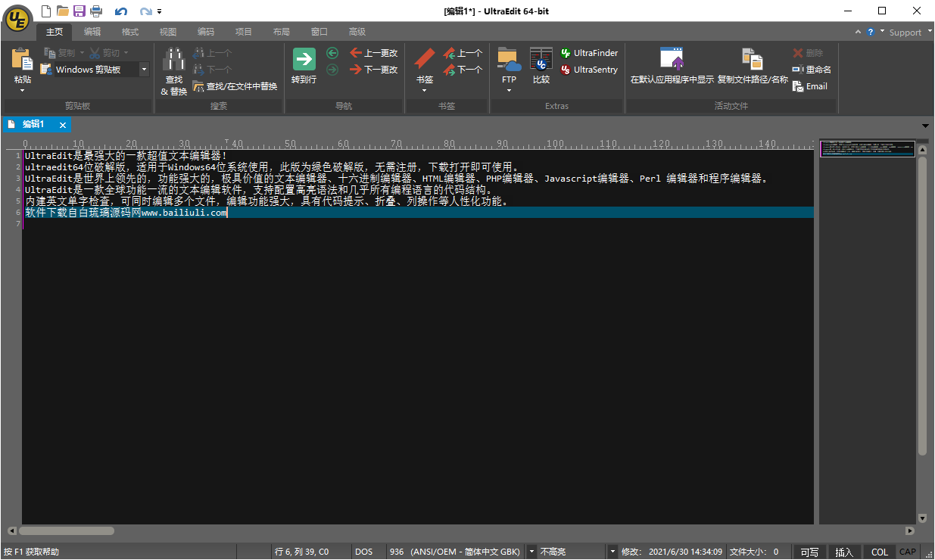The image size is (935, 560).
Task: Switch to the 编辑 ribbon tab
Action: (x=92, y=32)
